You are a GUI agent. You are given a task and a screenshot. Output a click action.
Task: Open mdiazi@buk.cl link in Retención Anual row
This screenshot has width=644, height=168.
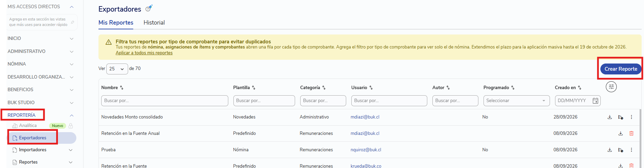365,134
